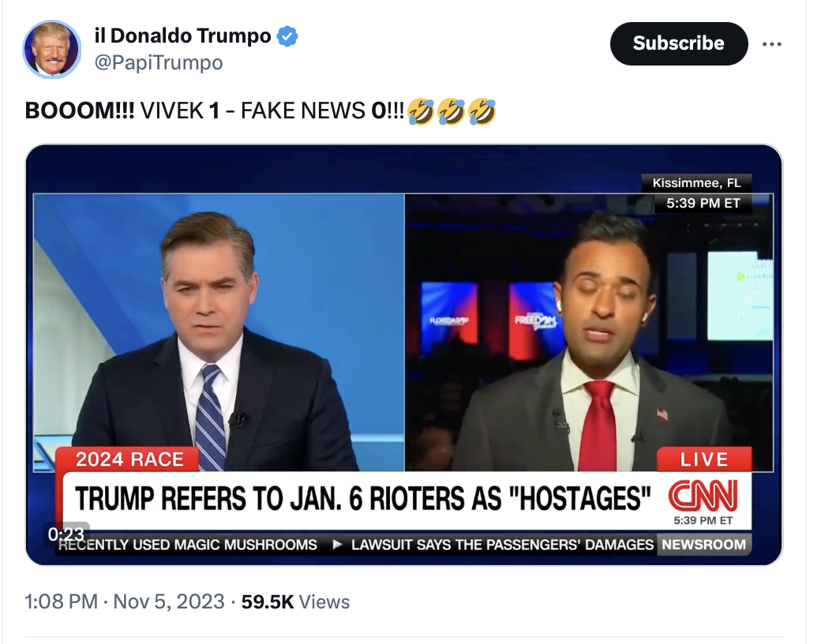Click the tweet timestamp 1:08 PM Nov 5, 2023

(x=125, y=602)
